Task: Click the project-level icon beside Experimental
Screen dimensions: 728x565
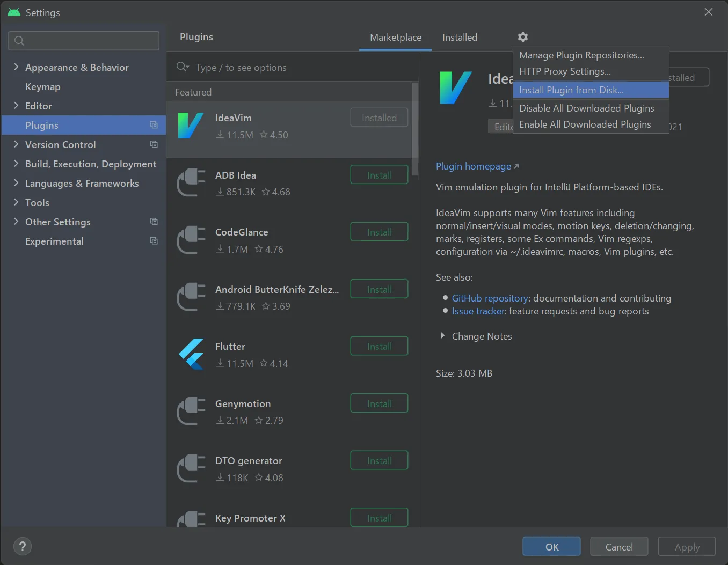Action: (x=154, y=241)
